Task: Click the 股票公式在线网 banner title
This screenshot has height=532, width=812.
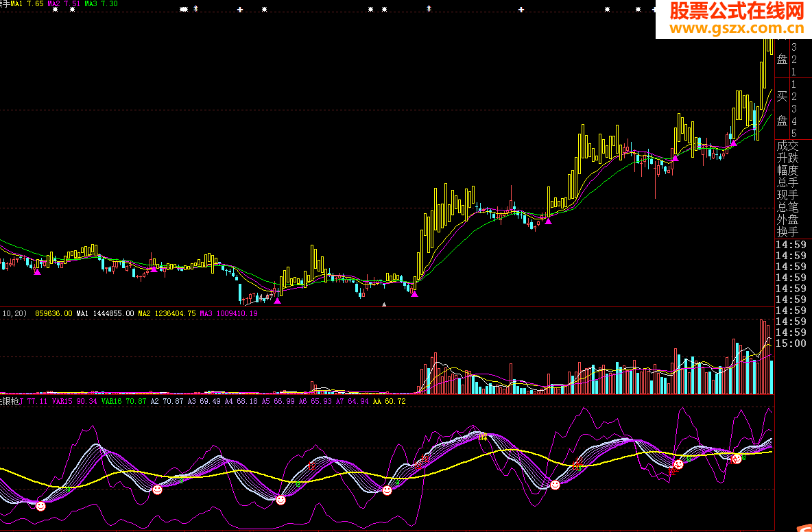Action: pos(737,11)
